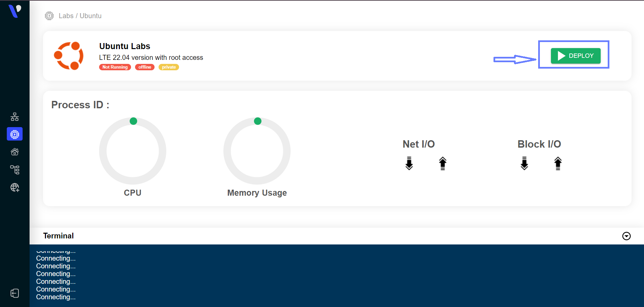Screen dimensions: 644x307
Task: Open the network topology sidebar icon
Action: point(15,117)
